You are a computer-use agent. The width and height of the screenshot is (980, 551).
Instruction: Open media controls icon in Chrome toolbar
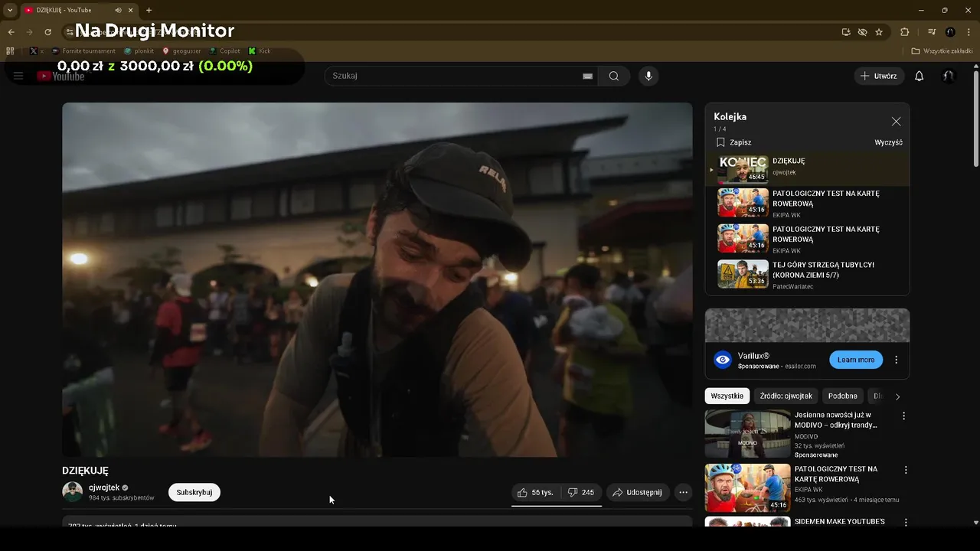pyautogui.click(x=932, y=32)
